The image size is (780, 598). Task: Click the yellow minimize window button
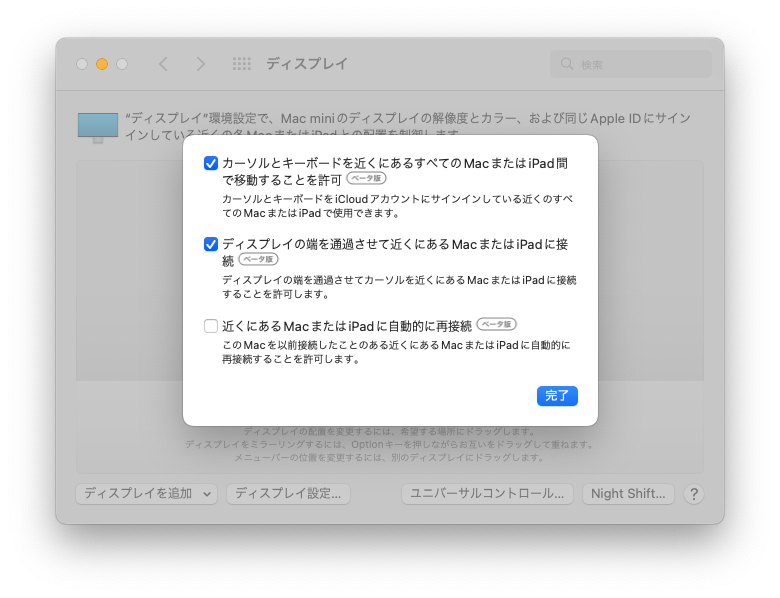[102, 64]
